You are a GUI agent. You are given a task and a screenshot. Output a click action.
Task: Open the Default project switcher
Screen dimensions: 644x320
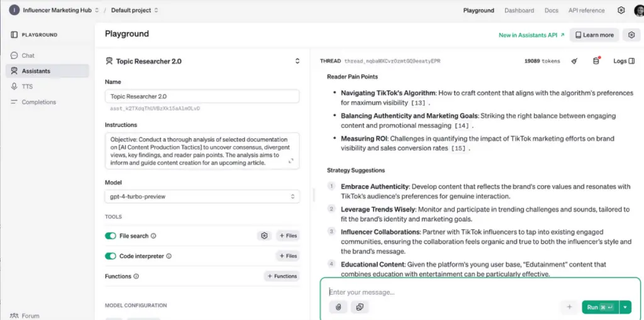(x=135, y=10)
